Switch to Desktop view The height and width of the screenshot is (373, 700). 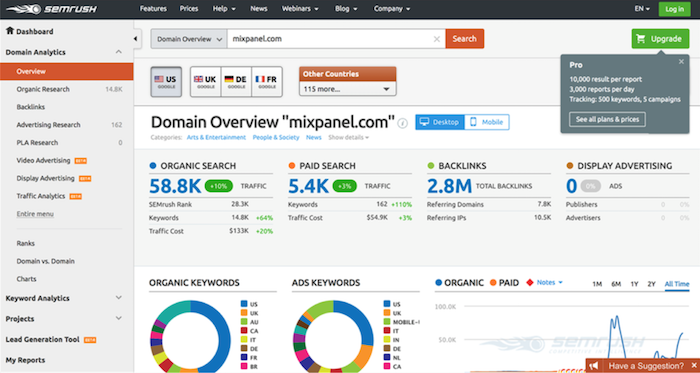(x=440, y=122)
